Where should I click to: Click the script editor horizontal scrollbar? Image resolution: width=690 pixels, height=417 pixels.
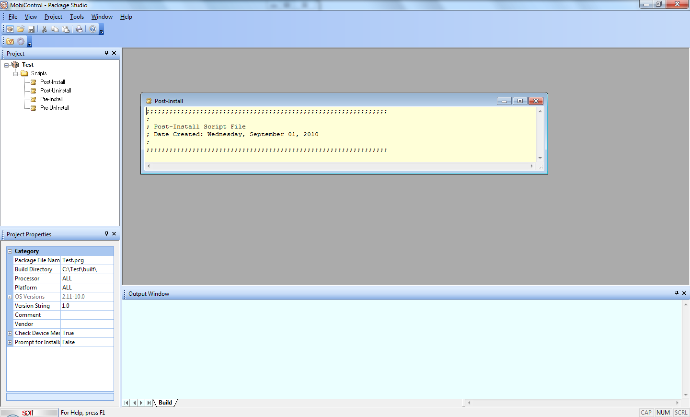(340, 166)
